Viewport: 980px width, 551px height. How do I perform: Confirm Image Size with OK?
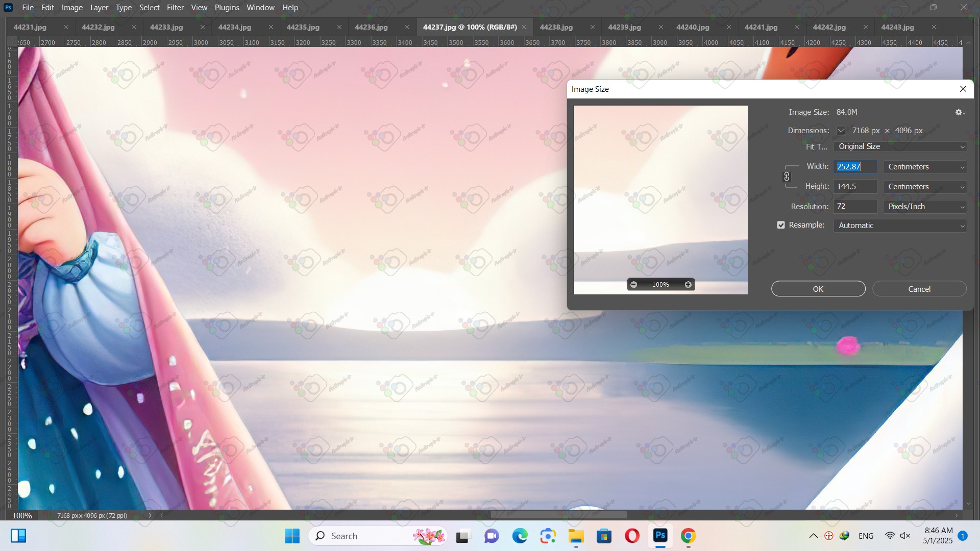tap(818, 289)
